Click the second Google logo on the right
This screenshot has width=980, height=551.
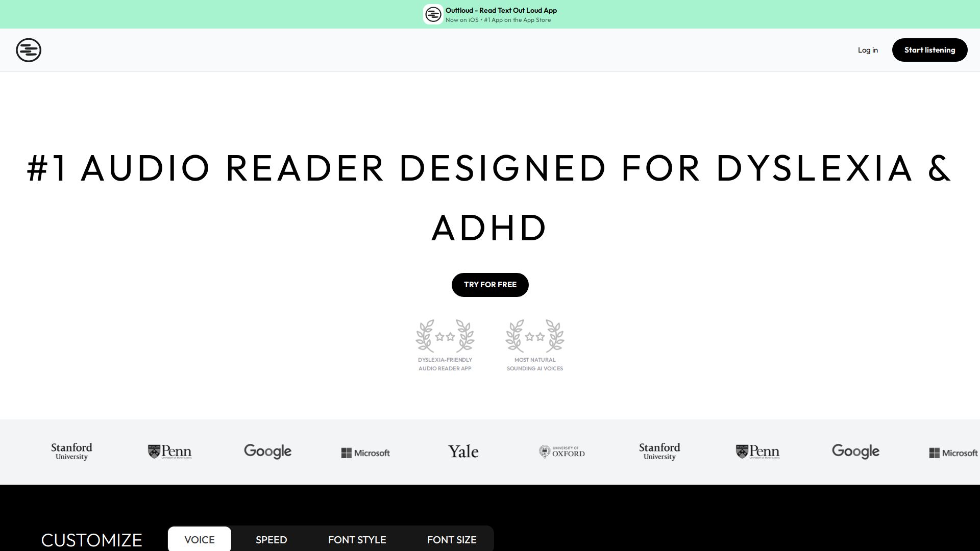click(855, 452)
